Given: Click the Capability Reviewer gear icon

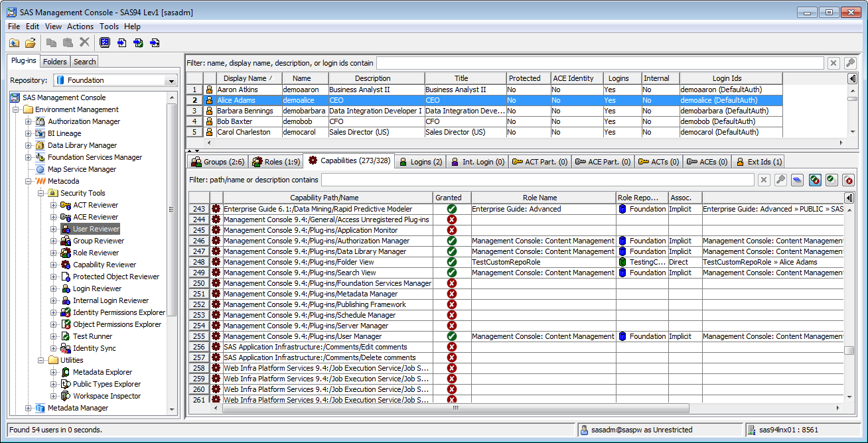Looking at the screenshot, I should (x=65, y=265).
